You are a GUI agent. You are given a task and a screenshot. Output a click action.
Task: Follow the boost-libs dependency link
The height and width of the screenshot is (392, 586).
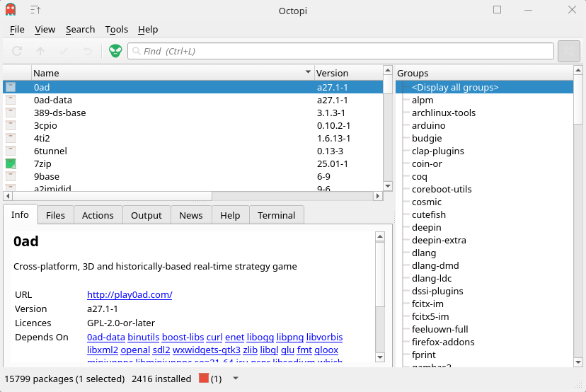coord(183,337)
